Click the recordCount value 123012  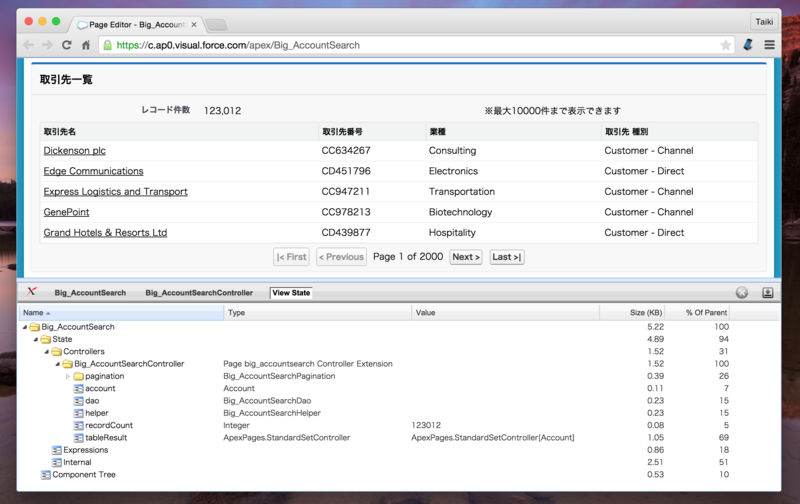tap(426, 425)
